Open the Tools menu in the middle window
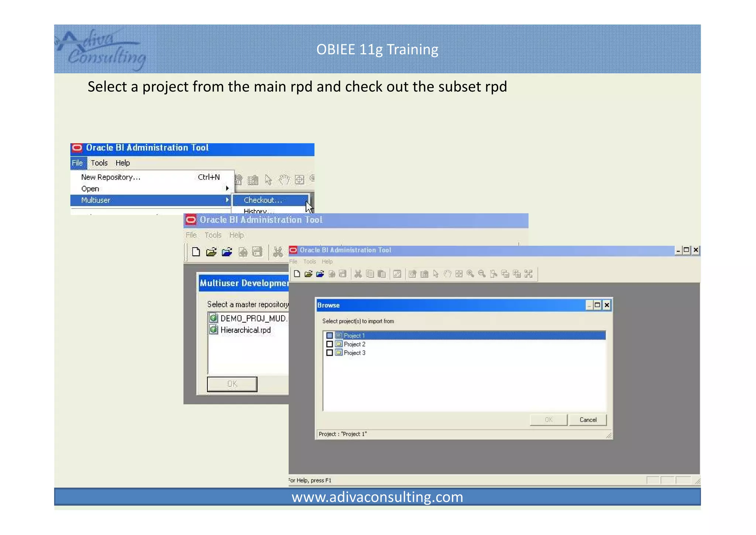This screenshot has width=756, height=535. point(213,235)
